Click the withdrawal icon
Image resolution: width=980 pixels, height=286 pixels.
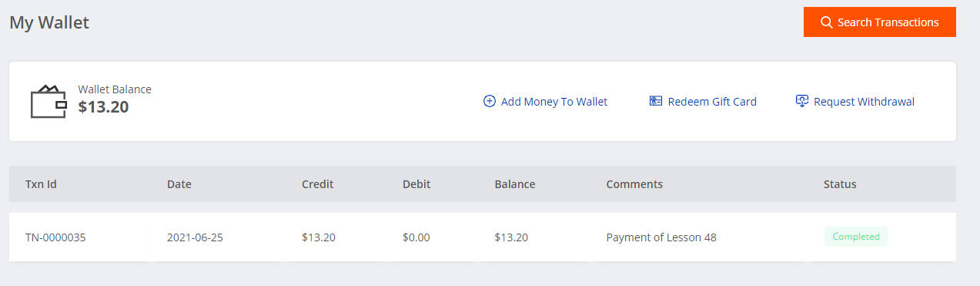802,101
